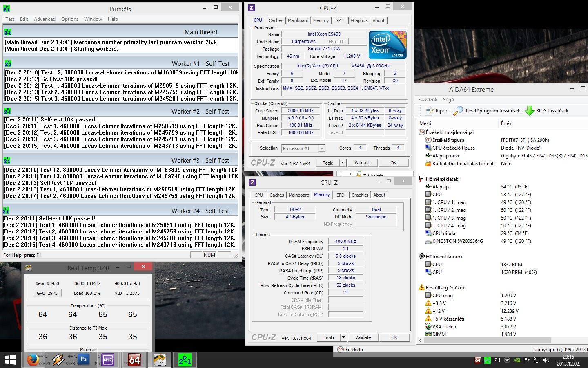Open Firefox from the taskbar

(33, 360)
